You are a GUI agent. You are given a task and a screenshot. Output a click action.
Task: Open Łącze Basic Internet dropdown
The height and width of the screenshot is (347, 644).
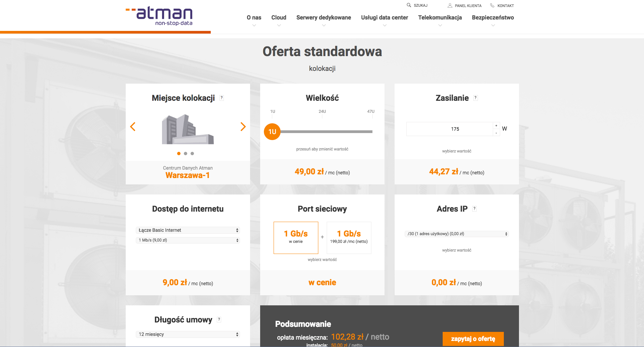(188, 230)
